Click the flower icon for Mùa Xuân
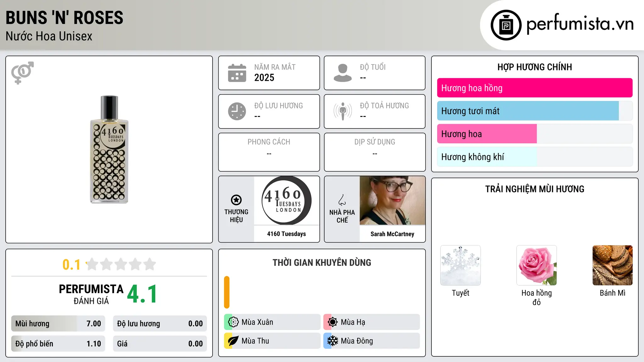 pos(233,322)
